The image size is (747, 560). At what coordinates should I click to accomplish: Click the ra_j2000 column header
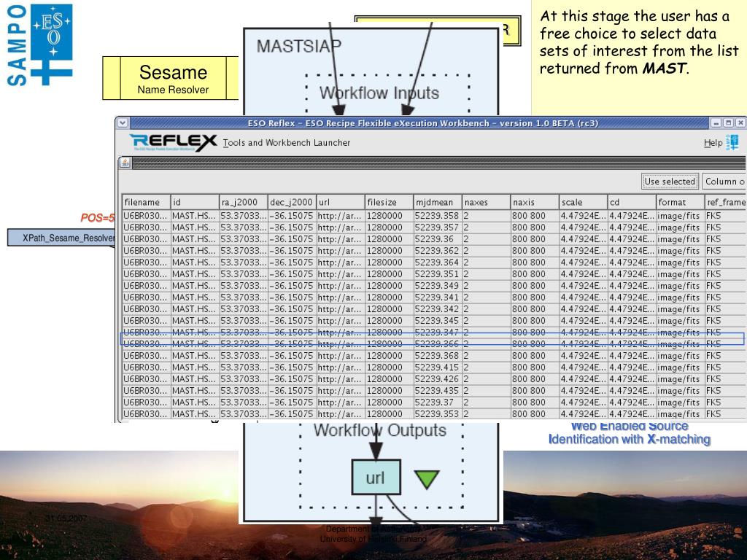(x=244, y=202)
